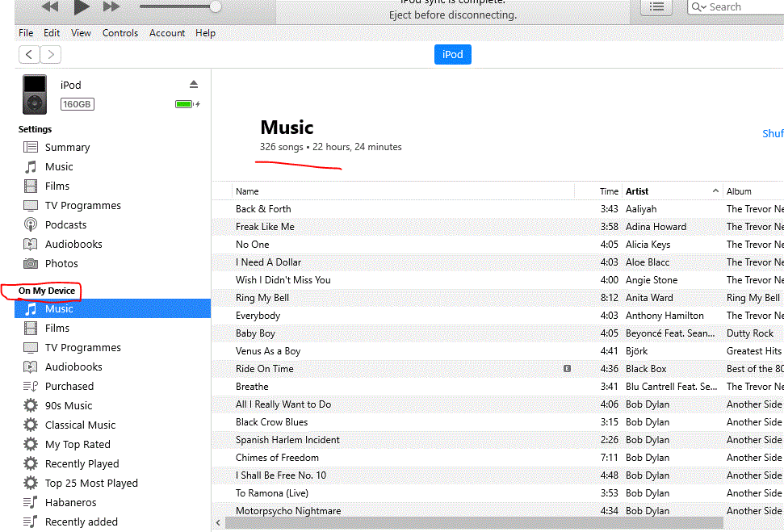Viewport: 784px width, 532px height.
Task: Open the Habaneros playlist
Action: click(70, 502)
